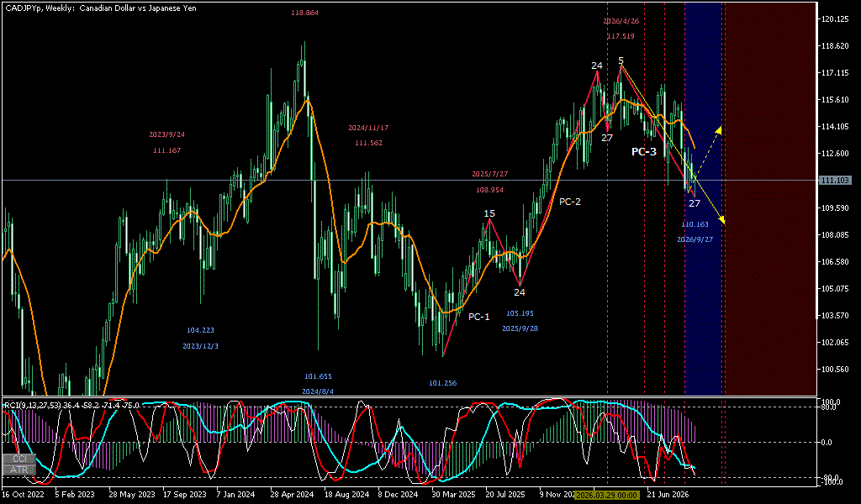Viewport: 861px width, 504px height.
Task: Select the PC-1 wave label
Action: (478, 317)
